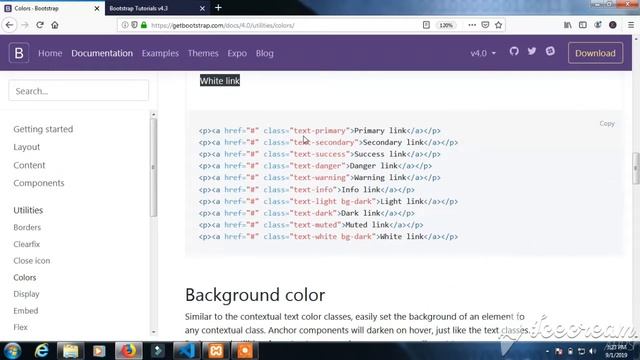640x360 pixels.
Task: Launch Internet Explorer from the taskbar
Action: click(42, 351)
